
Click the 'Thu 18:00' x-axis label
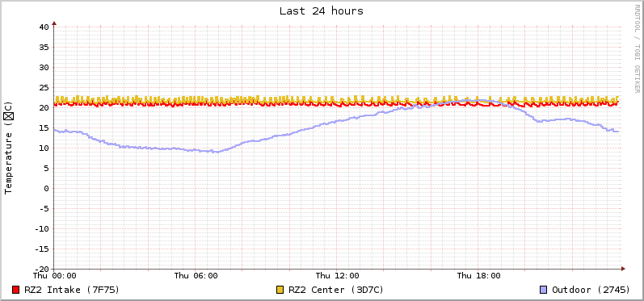(478, 275)
